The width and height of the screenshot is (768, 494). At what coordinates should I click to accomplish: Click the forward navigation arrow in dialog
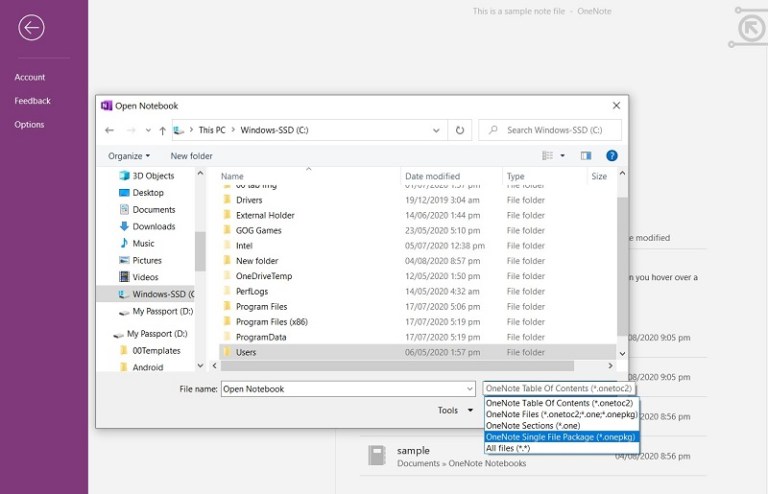131,130
